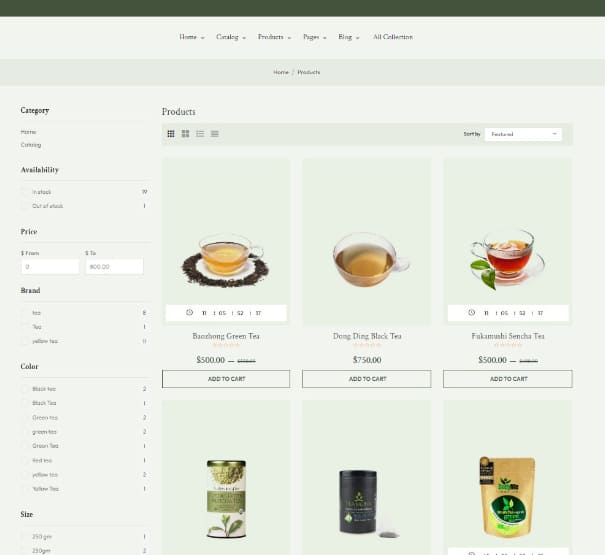Open the Sort by Featured dropdown

tap(523, 134)
